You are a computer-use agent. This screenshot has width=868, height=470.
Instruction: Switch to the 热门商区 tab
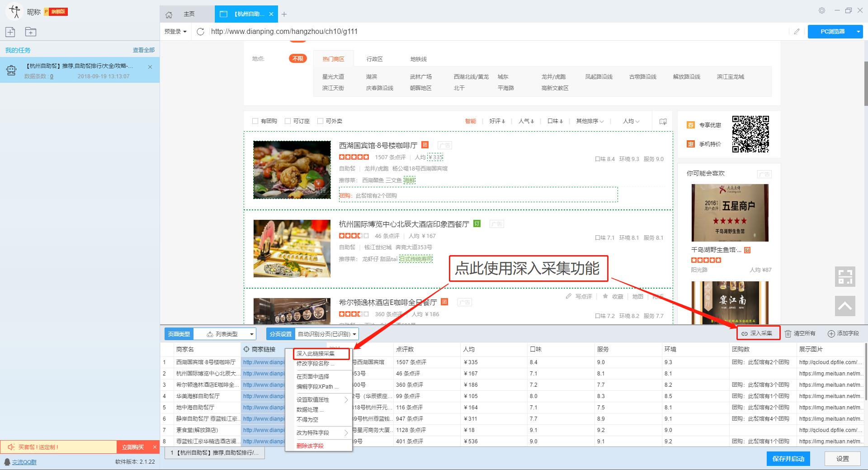coord(333,59)
